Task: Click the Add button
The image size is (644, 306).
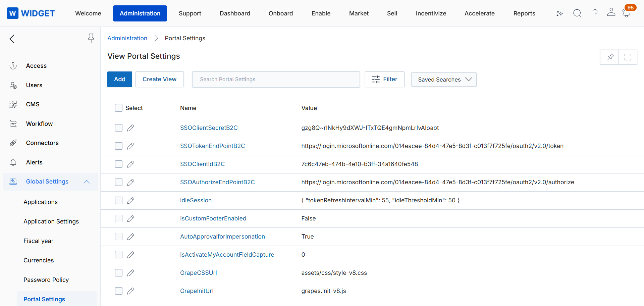Action: pos(120,79)
